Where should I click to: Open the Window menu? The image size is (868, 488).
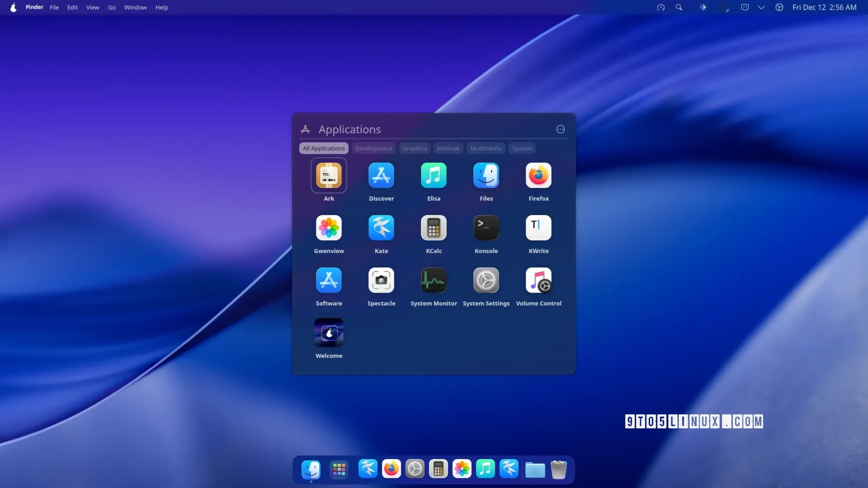tap(135, 7)
